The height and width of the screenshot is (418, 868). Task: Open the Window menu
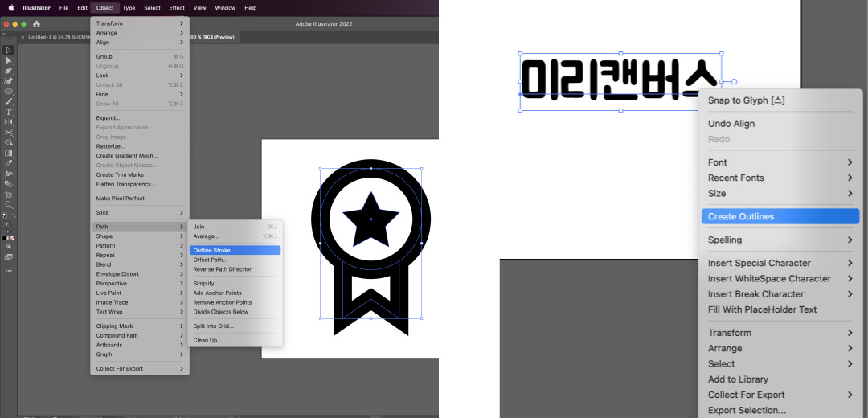click(225, 8)
